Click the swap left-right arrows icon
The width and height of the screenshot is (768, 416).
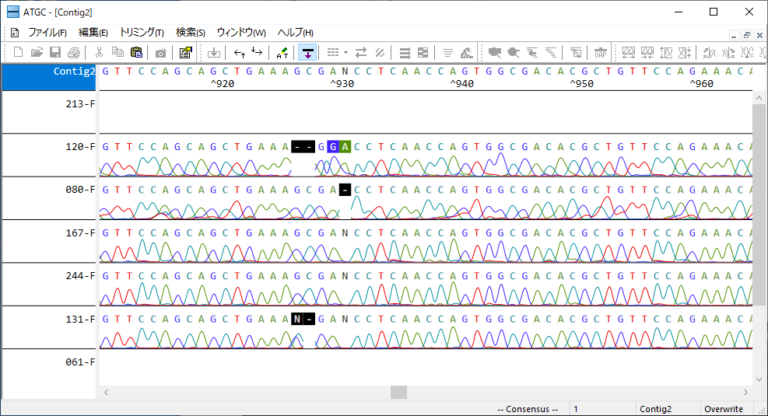tap(361, 52)
